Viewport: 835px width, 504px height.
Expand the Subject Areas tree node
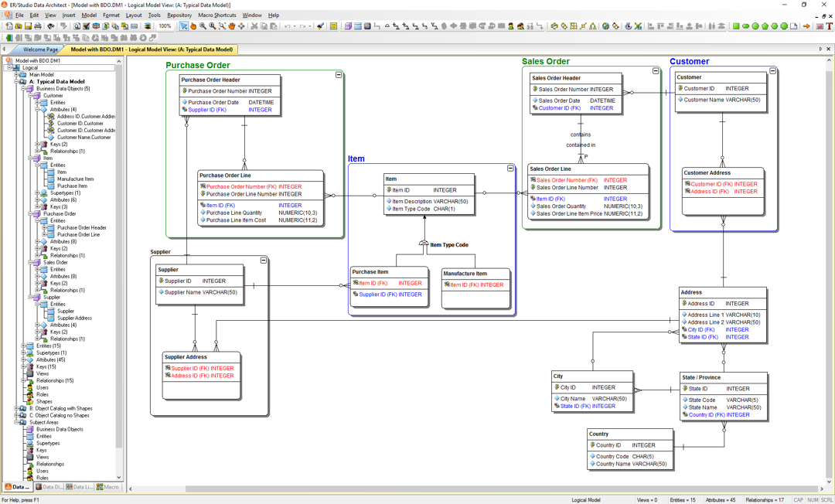[16, 423]
